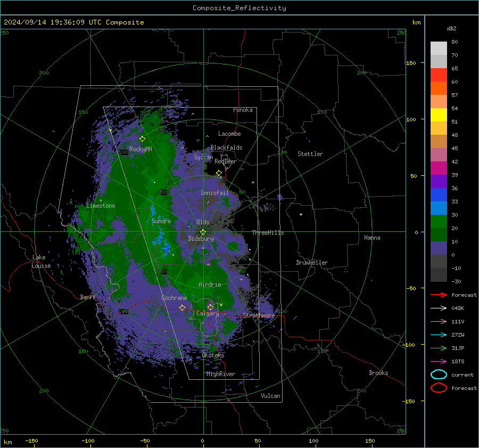Click the yellow diamond marker near RockyMH

[x=142, y=139]
